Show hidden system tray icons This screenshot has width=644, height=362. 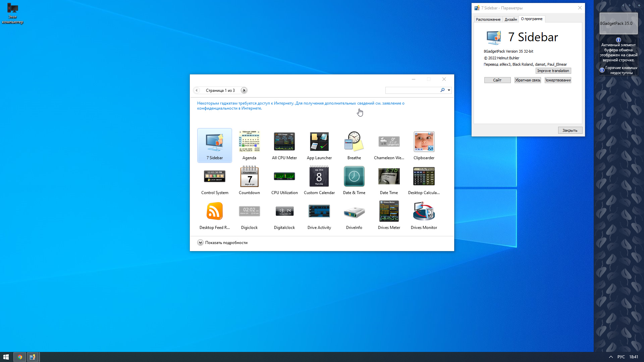611,357
